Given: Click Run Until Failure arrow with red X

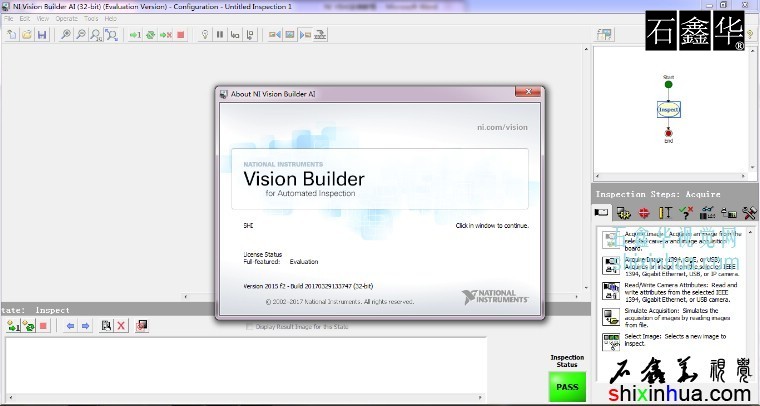Looking at the screenshot, I should coord(166,35).
